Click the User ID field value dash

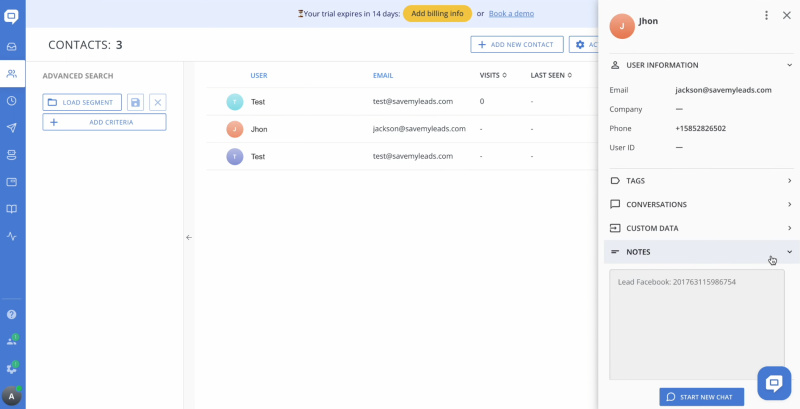click(679, 147)
